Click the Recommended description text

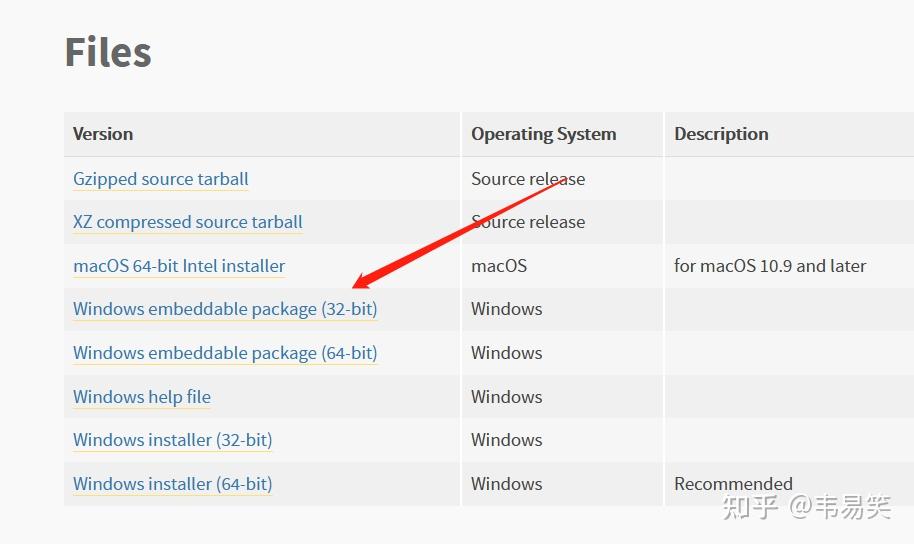point(733,484)
